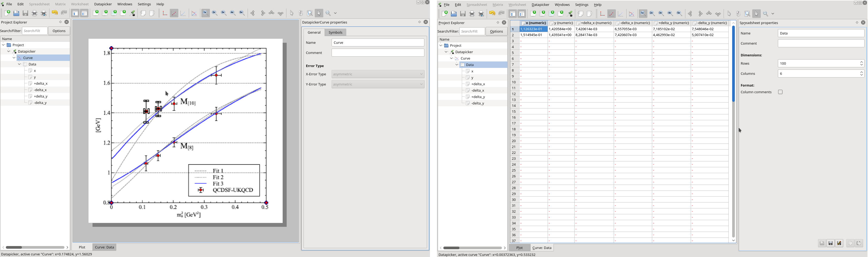This screenshot has width=868, height=257.
Task: Click print preview icon in the plot window toolbar
Action: [x=44, y=13]
